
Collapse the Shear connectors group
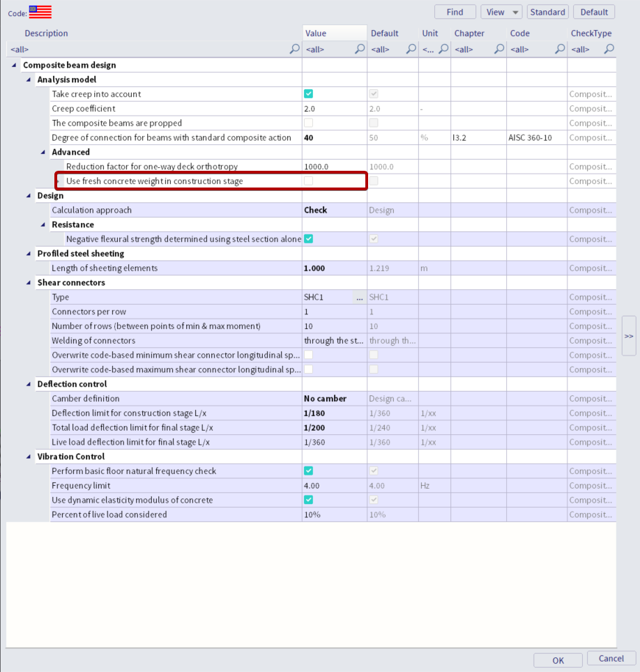click(29, 283)
